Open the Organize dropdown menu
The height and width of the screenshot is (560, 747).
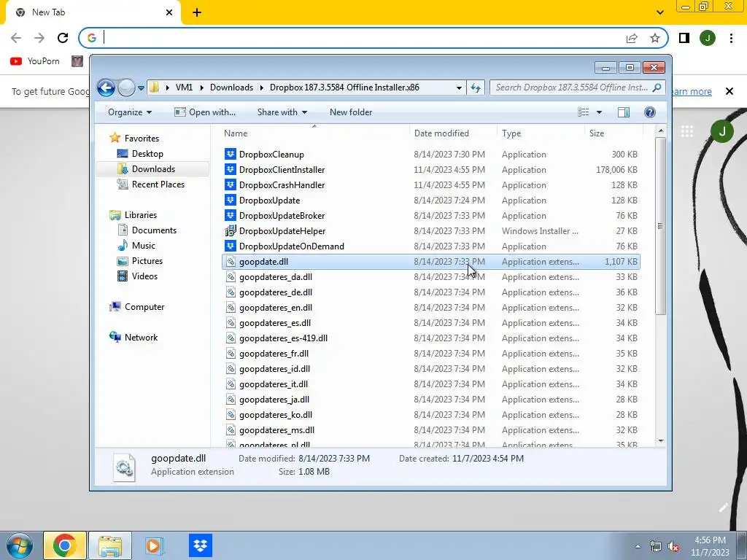pyautogui.click(x=130, y=112)
